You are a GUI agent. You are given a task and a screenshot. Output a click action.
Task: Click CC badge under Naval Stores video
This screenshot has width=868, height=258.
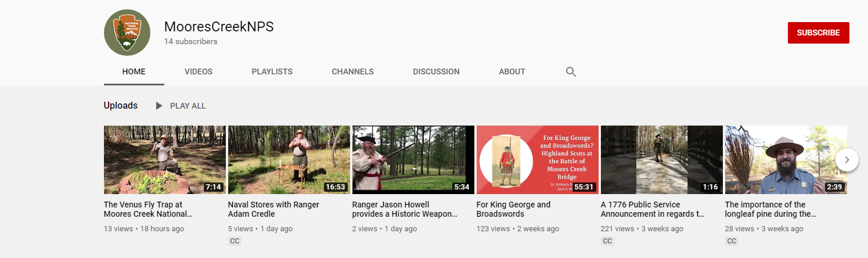coord(235,241)
